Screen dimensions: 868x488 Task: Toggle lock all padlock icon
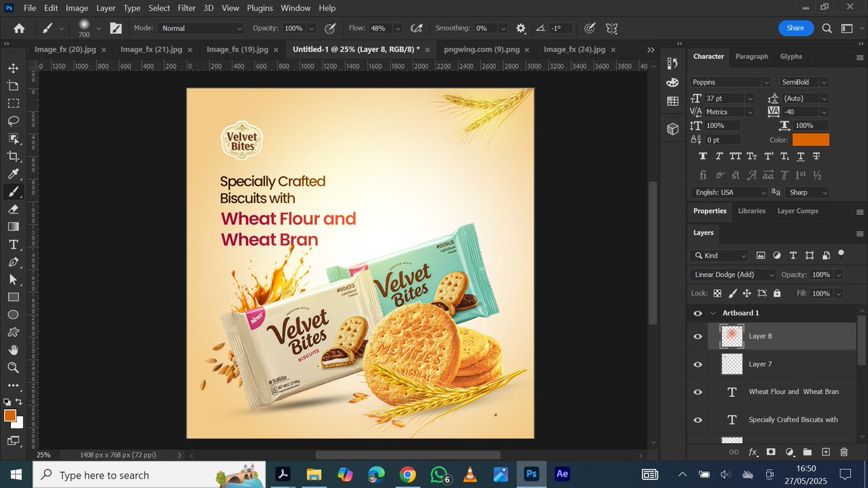(777, 294)
